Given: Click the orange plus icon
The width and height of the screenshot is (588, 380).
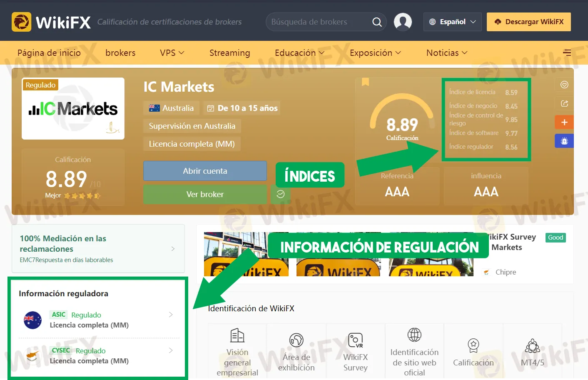Looking at the screenshot, I should 564,122.
